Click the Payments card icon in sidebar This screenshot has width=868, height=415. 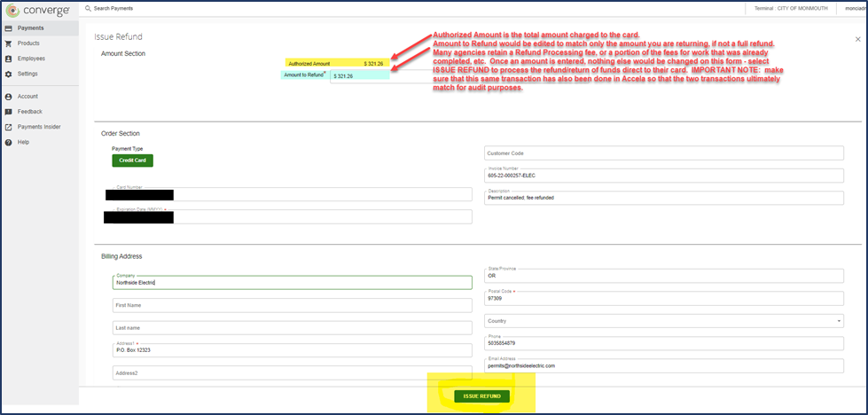tap(8, 28)
